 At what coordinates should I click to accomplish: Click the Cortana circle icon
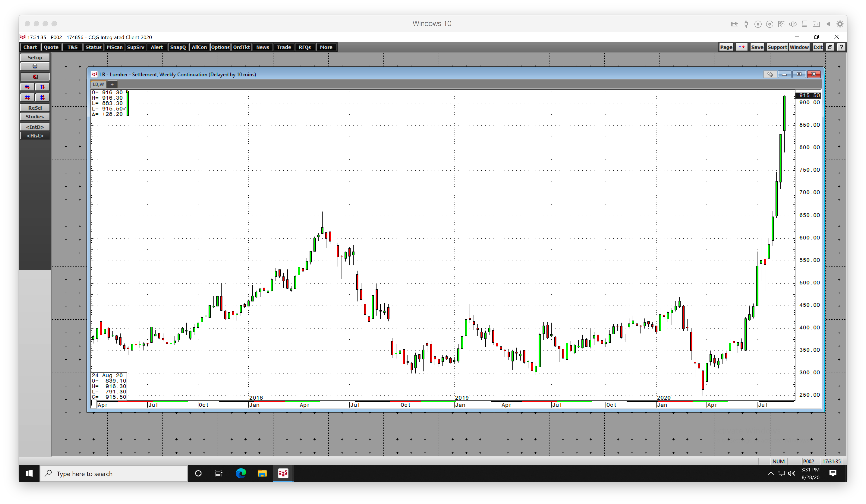[198, 473]
